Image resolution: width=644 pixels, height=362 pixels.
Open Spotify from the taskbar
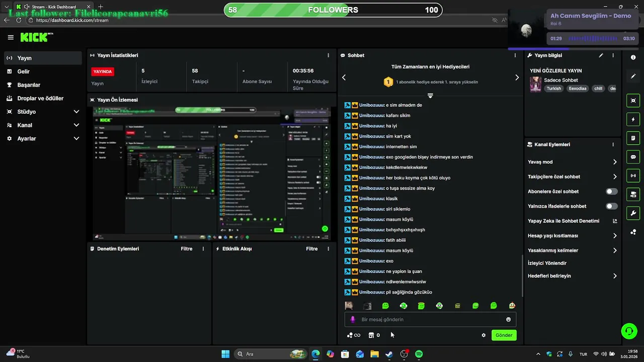pyautogui.click(x=419, y=354)
